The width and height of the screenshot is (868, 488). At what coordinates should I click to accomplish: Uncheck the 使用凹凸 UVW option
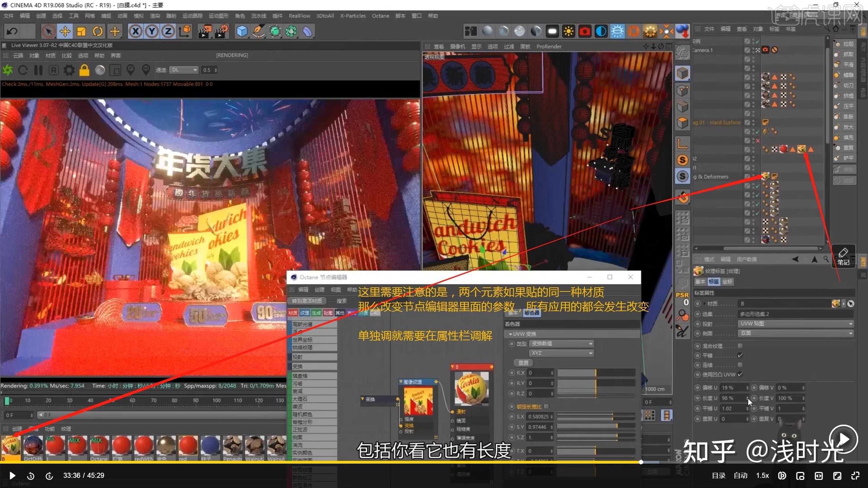(741, 374)
